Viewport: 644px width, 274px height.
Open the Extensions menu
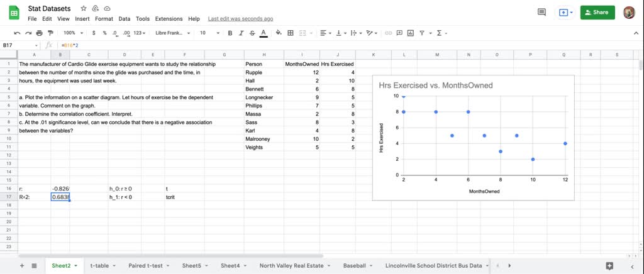point(169,19)
